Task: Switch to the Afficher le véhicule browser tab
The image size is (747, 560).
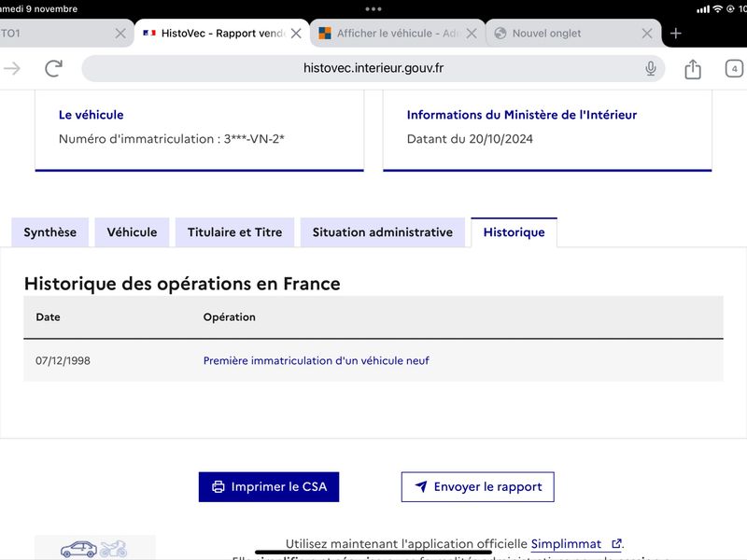Action: point(398,34)
